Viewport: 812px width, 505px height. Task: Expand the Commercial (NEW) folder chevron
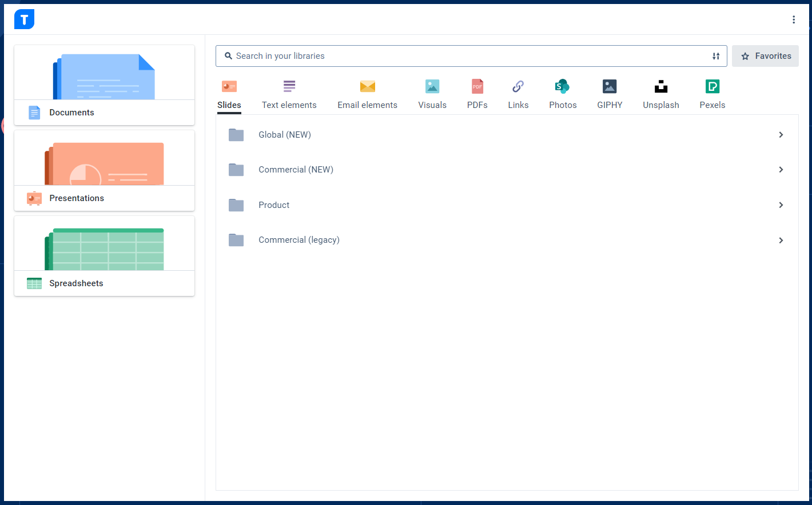pos(781,170)
